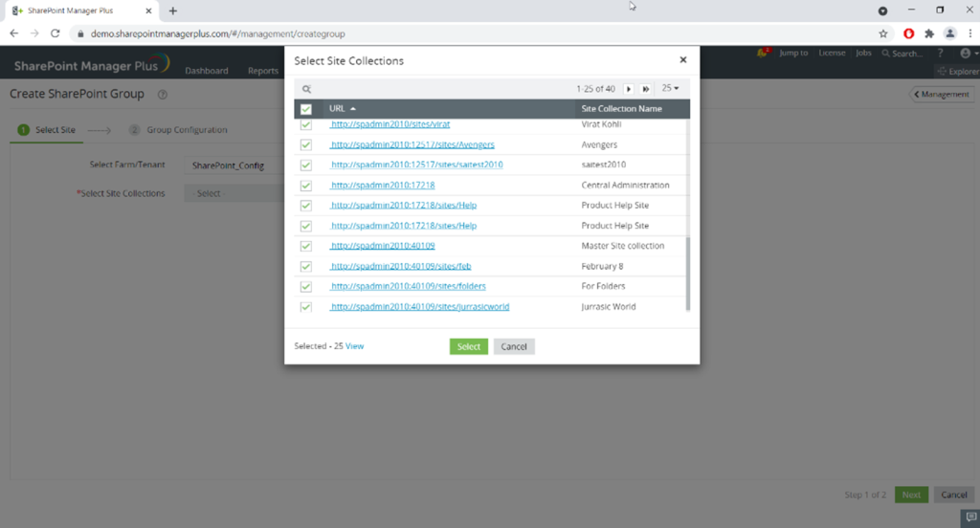
Task: Open the 25 per page dropdown
Action: pos(670,88)
